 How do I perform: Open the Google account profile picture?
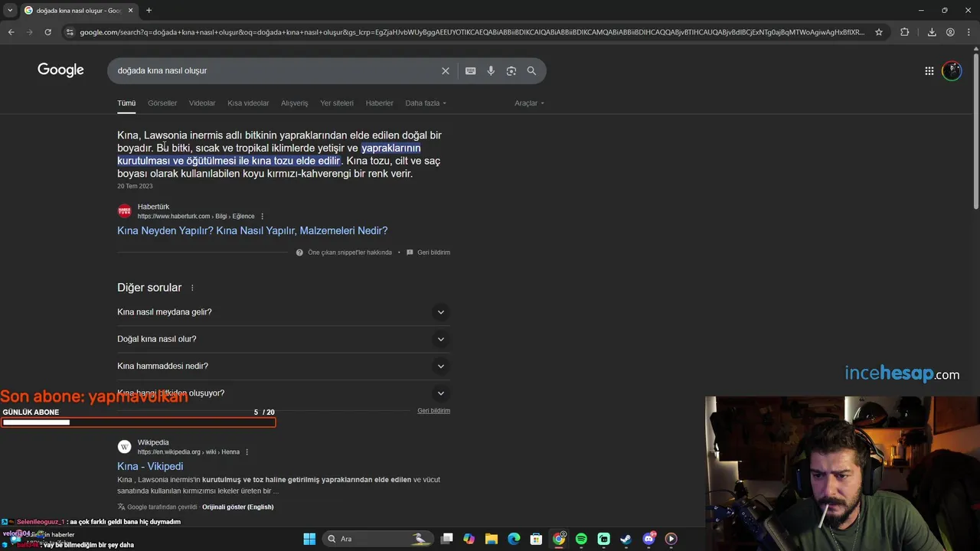click(x=952, y=71)
